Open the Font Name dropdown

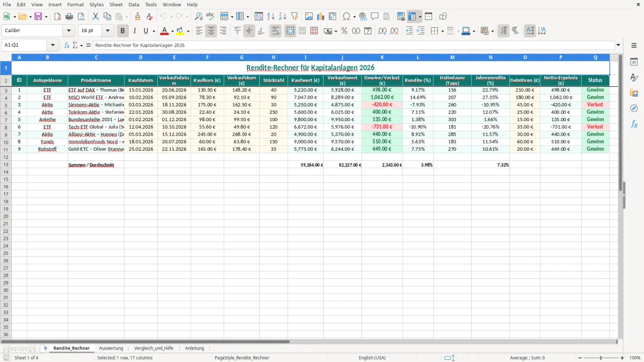[x=69, y=31]
